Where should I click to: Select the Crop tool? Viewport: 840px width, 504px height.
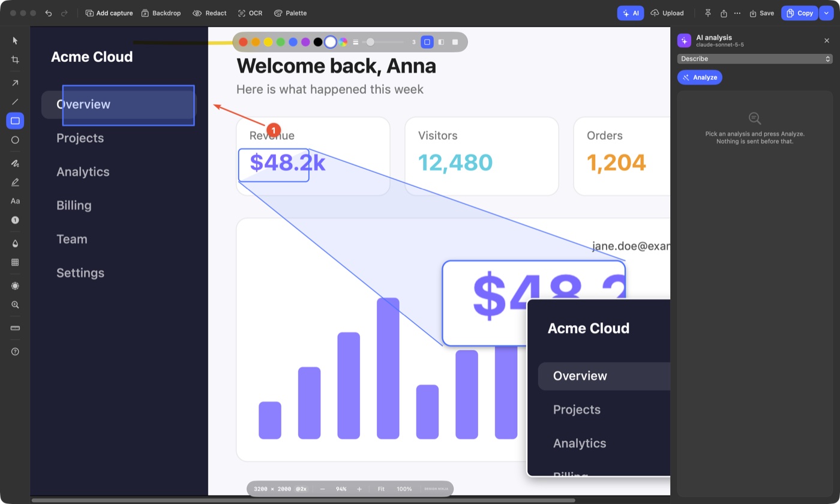[15, 60]
